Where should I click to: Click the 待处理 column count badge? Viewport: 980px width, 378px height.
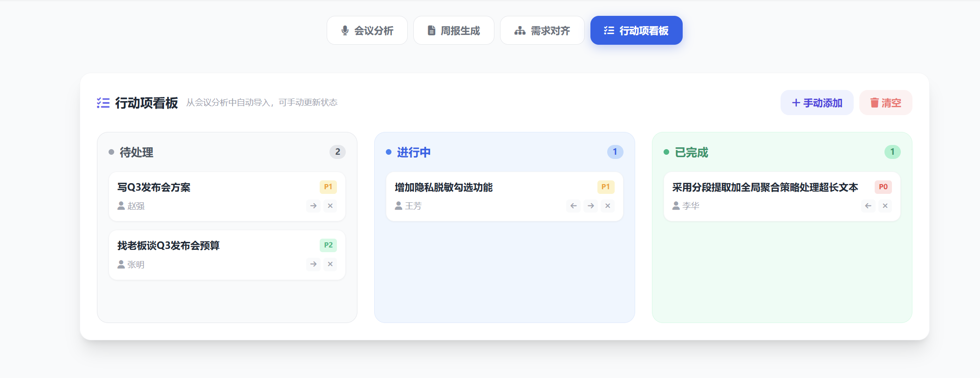tap(337, 152)
